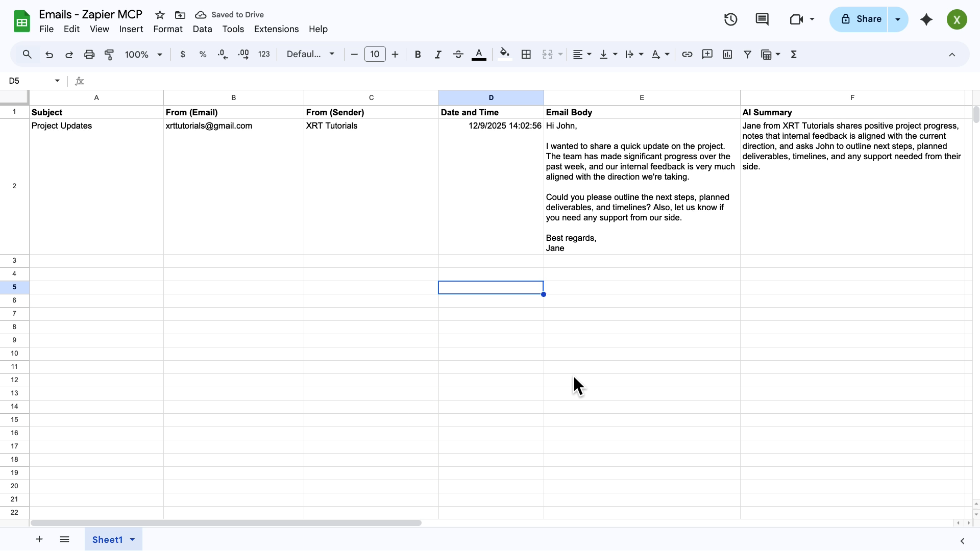The image size is (980, 551).
Task: Toggle bold formatting
Action: tap(418, 55)
